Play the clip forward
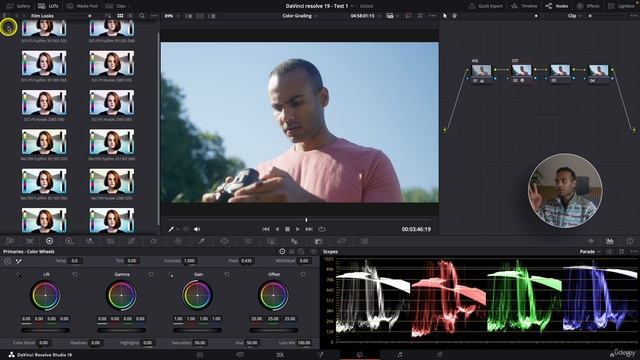Image resolution: width=640 pixels, height=360 pixels. [298, 229]
